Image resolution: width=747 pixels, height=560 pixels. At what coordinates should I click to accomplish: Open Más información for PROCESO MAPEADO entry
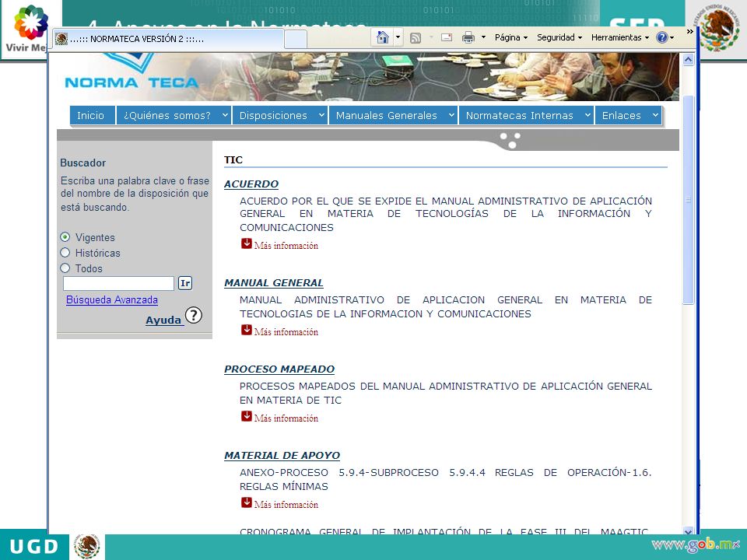coord(286,418)
